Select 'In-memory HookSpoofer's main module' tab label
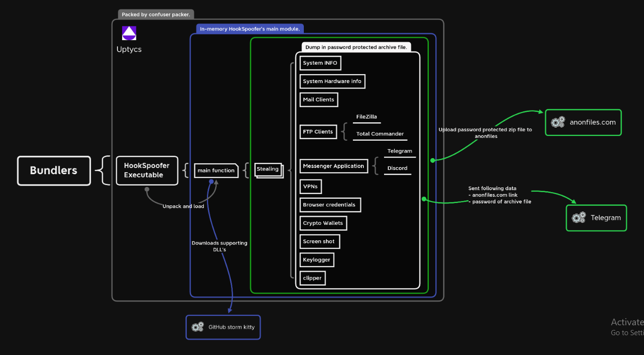Image resolution: width=644 pixels, height=355 pixels. 250,29
